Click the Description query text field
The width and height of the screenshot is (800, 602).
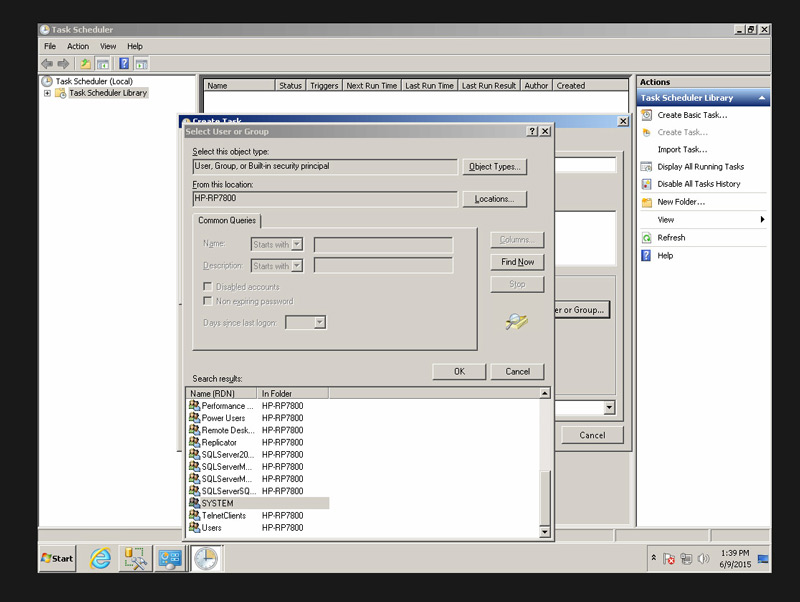[x=383, y=266]
